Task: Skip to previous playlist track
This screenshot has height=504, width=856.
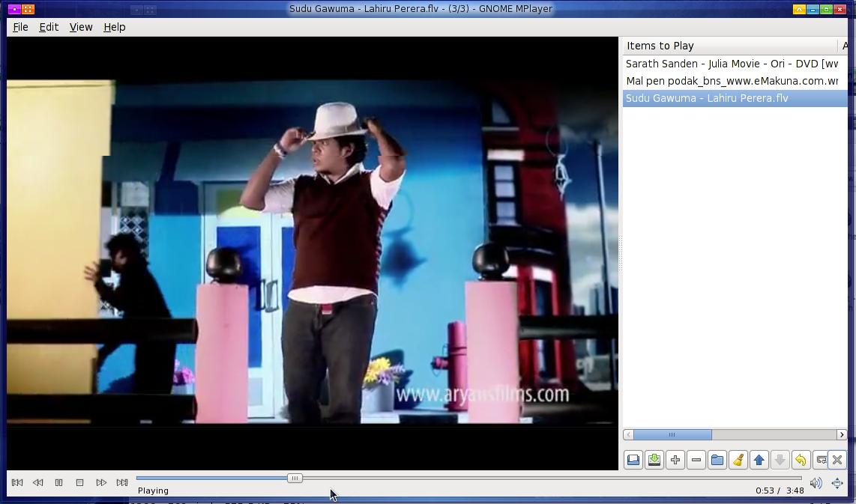Action: click(x=17, y=483)
